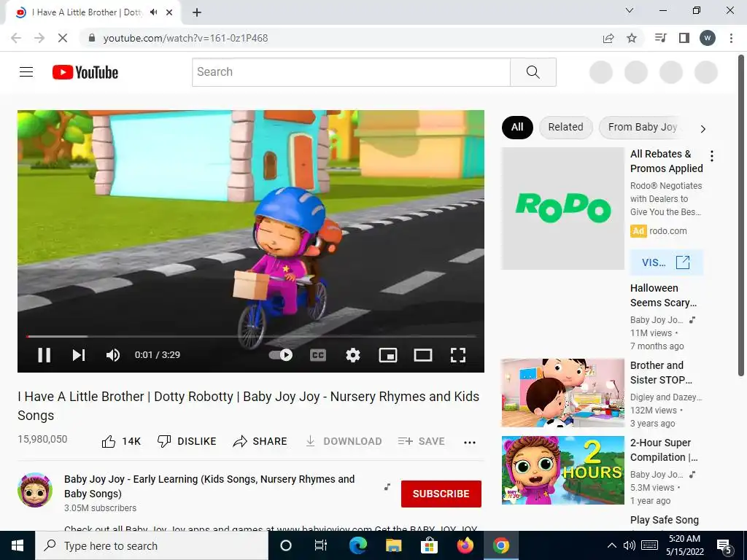Screen dimensions: 747x560
Task: Activate the miniplayer icon
Action: (x=388, y=355)
